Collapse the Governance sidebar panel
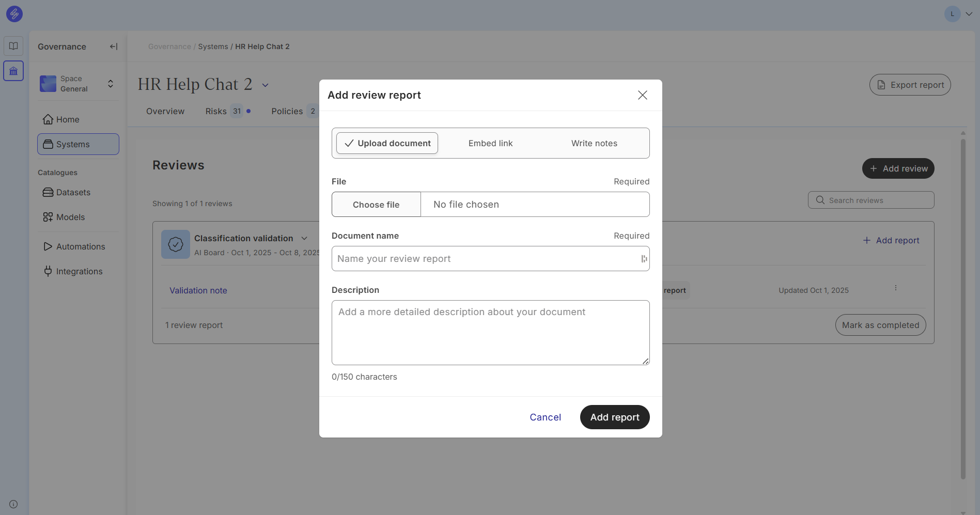 (114, 46)
